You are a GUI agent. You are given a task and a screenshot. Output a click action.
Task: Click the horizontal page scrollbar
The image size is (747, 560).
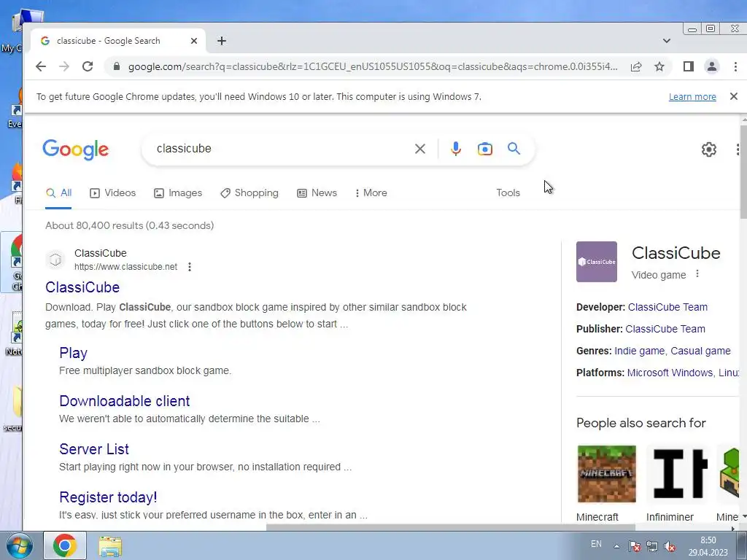(x=450, y=527)
